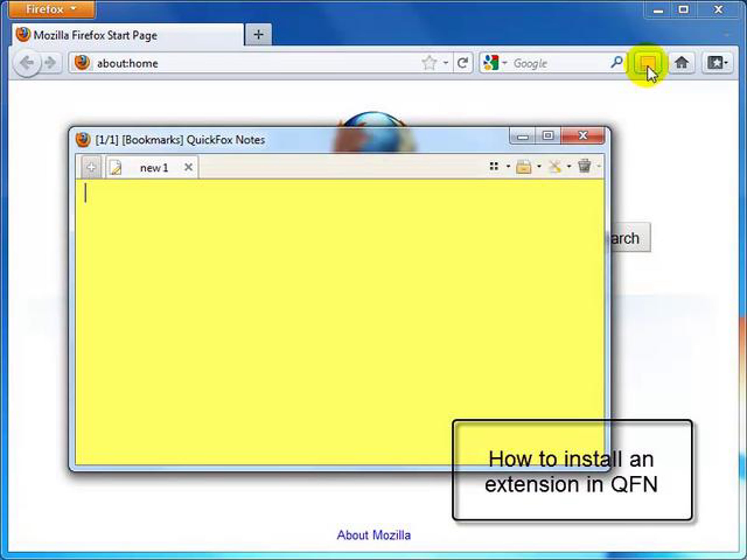The image size is (747, 560).
Task: Click the Firefox site identity icon in address bar
Action: (x=82, y=63)
